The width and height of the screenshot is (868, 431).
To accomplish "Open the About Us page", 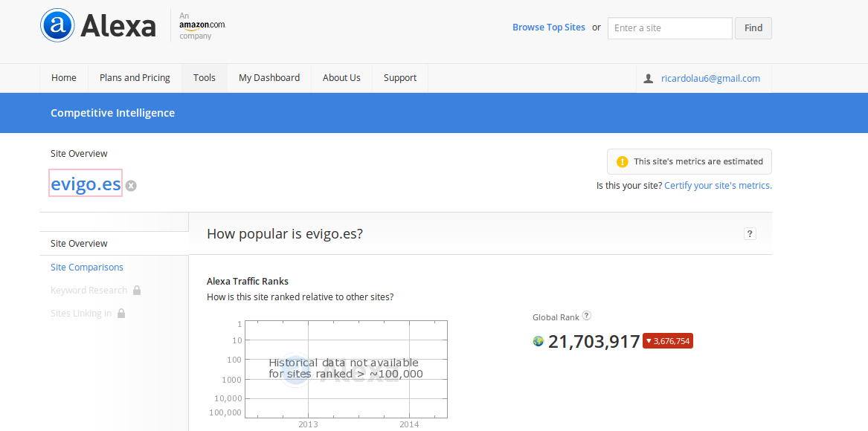I will click(341, 78).
